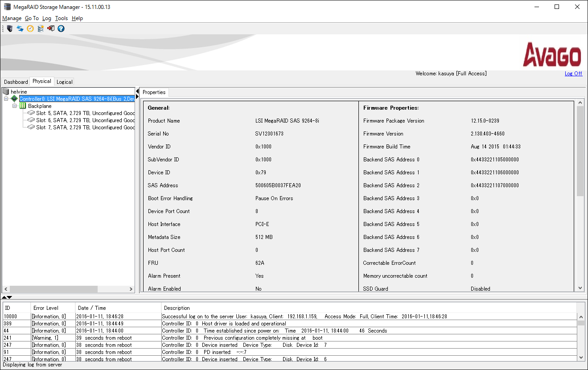Switch to the Physical tab
The image size is (588, 370).
tap(42, 81)
